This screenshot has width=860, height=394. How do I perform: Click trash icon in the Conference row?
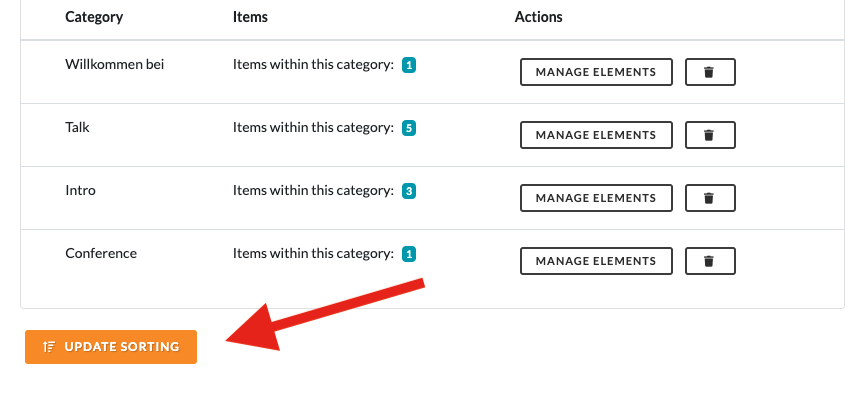tap(710, 261)
